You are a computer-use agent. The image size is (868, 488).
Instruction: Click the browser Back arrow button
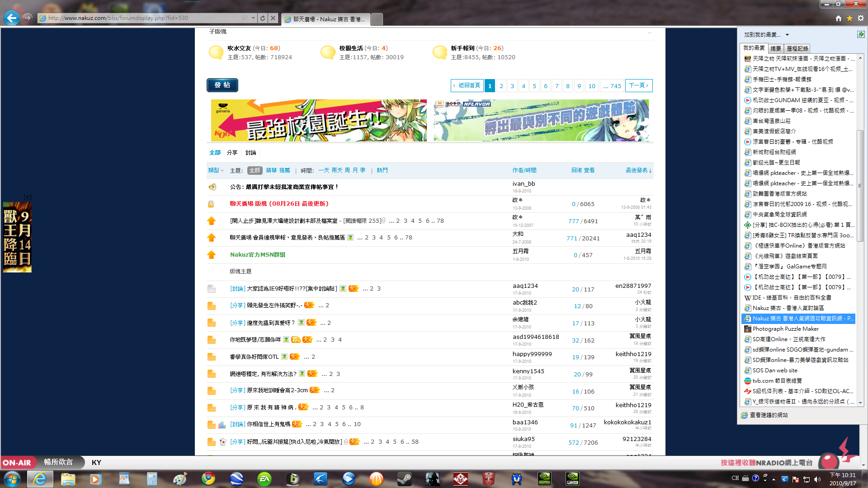12,18
